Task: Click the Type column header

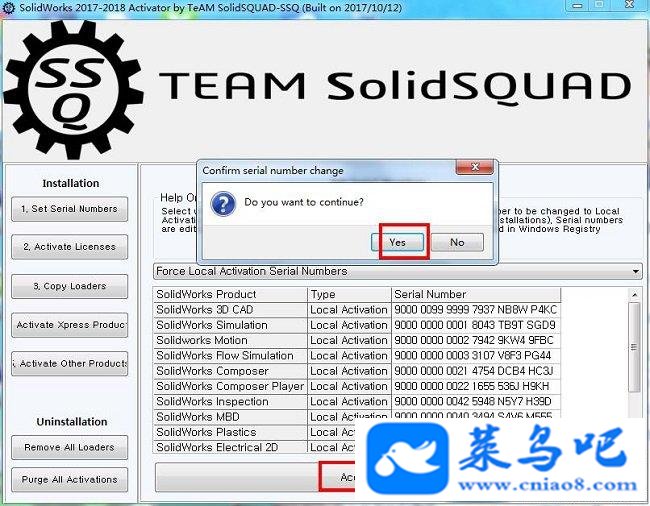Action: tap(349, 294)
